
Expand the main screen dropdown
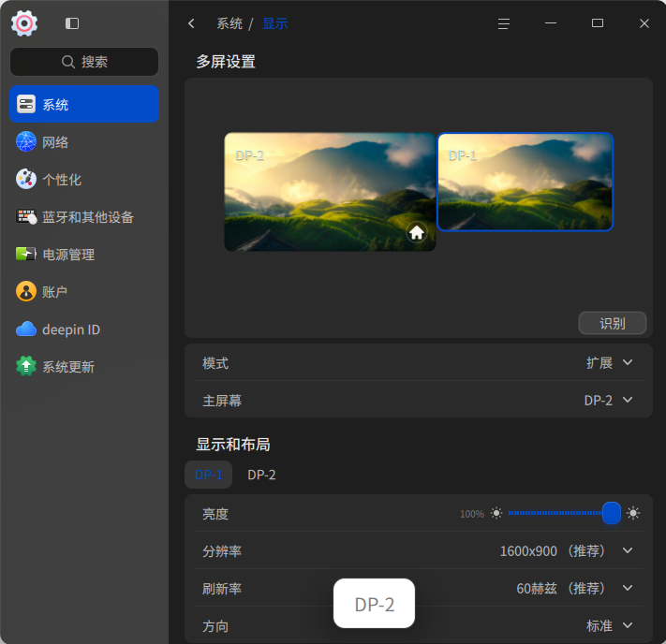pos(609,400)
